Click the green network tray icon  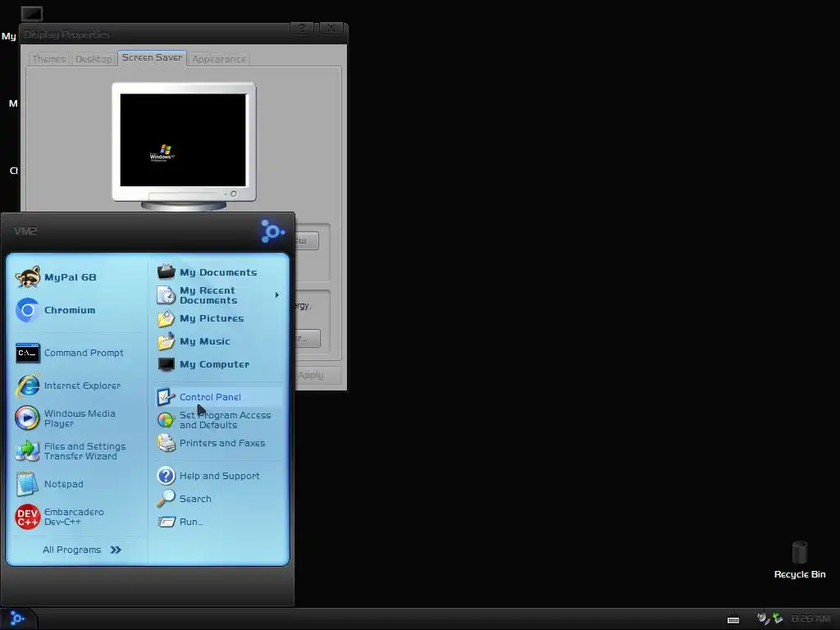tap(778, 619)
